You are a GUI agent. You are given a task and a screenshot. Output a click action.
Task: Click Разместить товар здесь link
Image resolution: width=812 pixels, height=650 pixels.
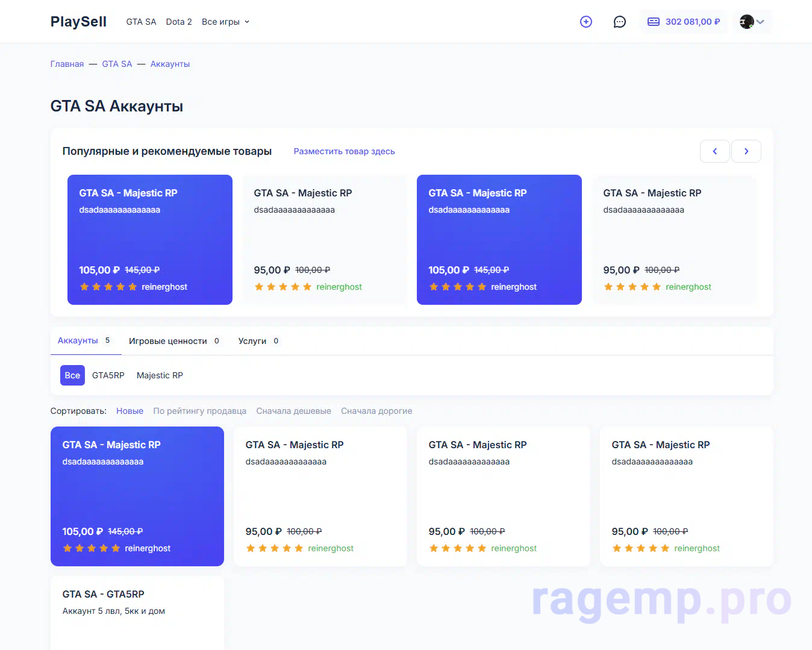tap(344, 151)
